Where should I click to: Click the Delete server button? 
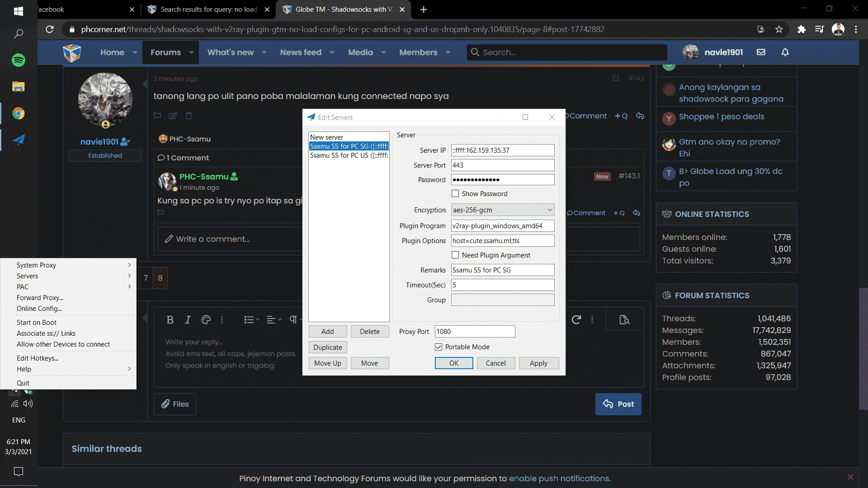tap(370, 332)
